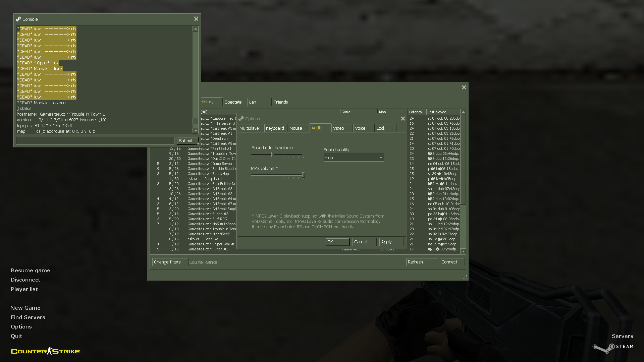Screen dimensions: 644x362
Task: Click the Sound effects volume slider
Action: tap(273, 155)
